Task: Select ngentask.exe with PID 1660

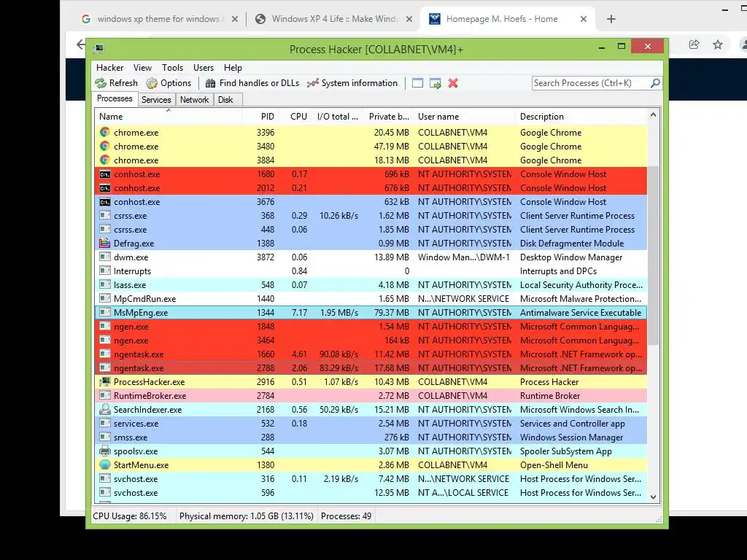Action: point(371,354)
